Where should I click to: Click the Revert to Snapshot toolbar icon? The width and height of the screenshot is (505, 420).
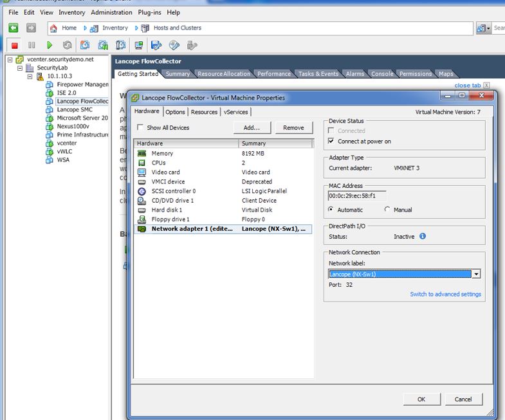tap(103, 45)
